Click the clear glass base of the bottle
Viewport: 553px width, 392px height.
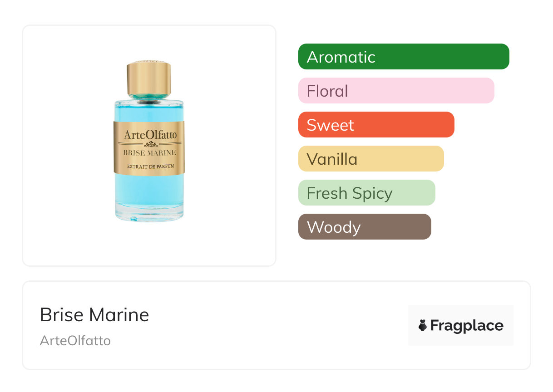pos(149,215)
